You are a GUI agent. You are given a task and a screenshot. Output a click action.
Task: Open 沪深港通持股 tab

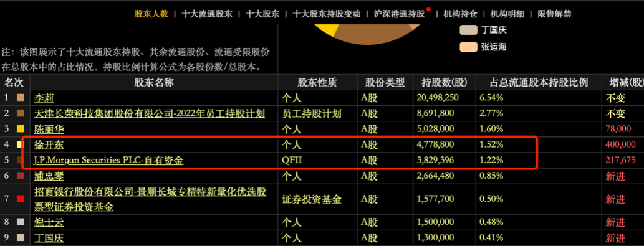click(x=399, y=14)
